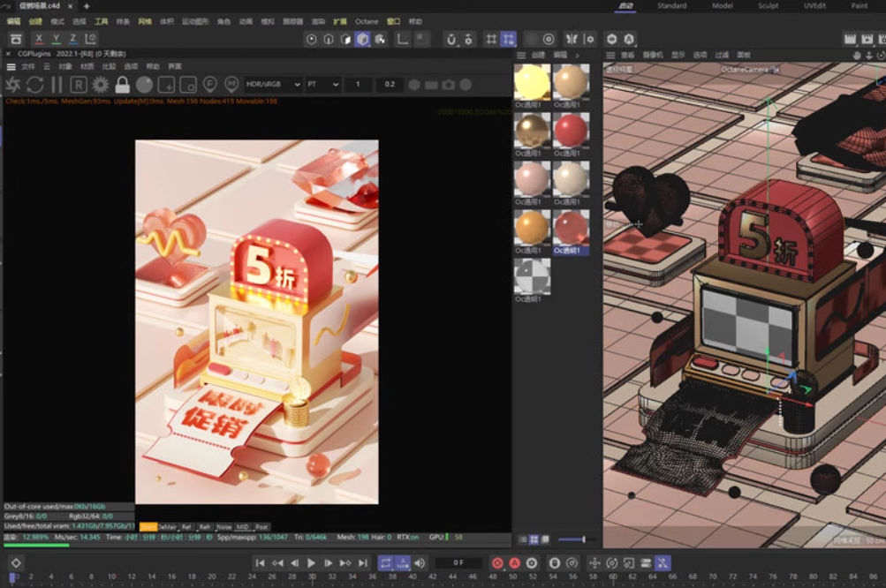
Task: Open the Octane menu in menu bar
Action: click(367, 21)
